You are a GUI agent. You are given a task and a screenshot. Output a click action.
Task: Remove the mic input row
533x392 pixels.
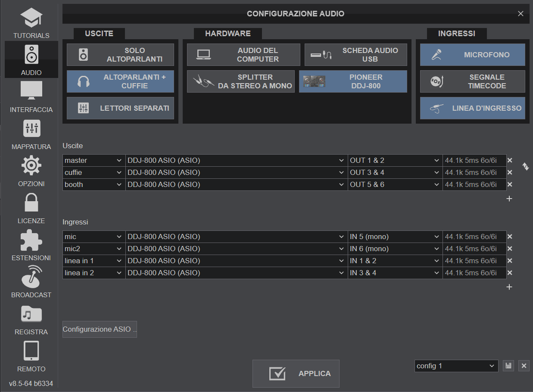pos(510,236)
